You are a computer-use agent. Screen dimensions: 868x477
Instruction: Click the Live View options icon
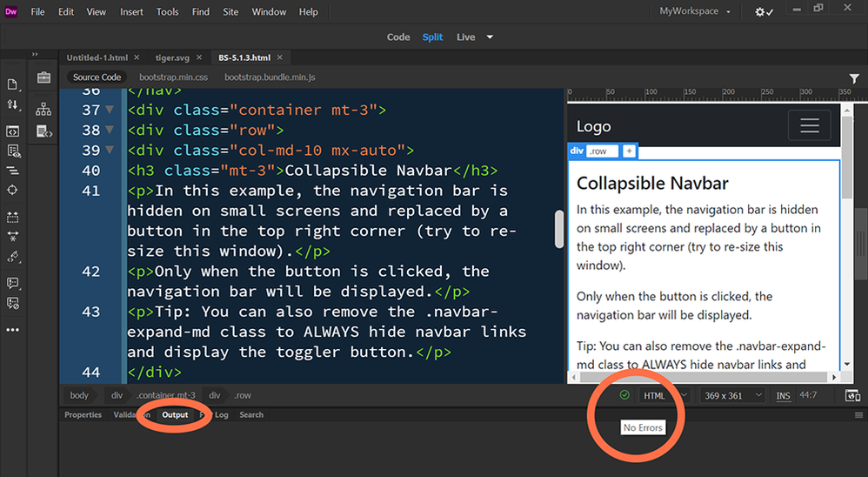[12, 131]
